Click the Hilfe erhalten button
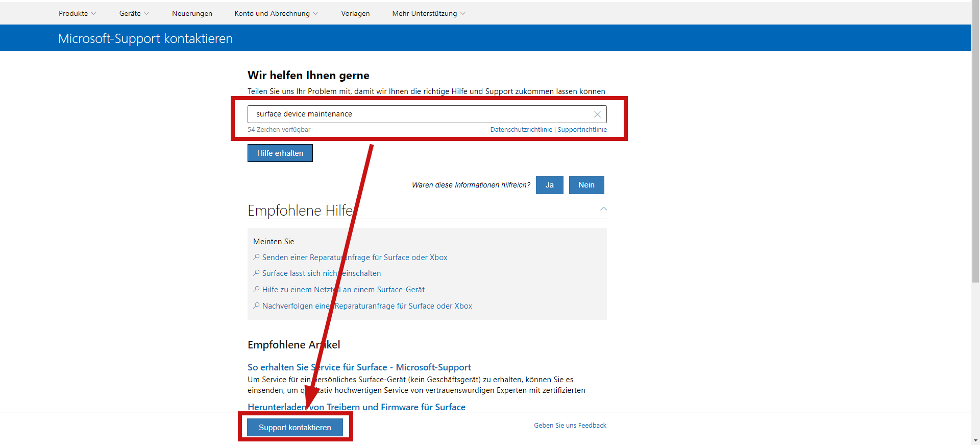 click(x=280, y=153)
